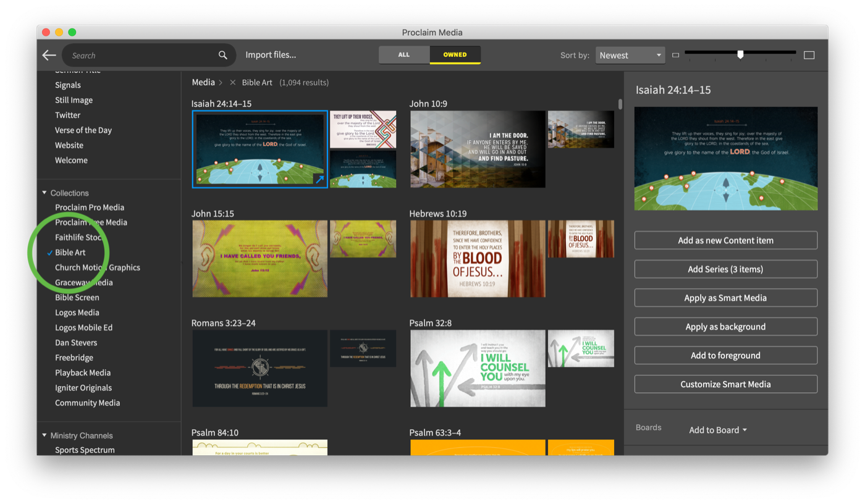Select the Isaiah 24:14–15 main thumbnail
Viewport: 865px width, 504px height.
click(260, 149)
